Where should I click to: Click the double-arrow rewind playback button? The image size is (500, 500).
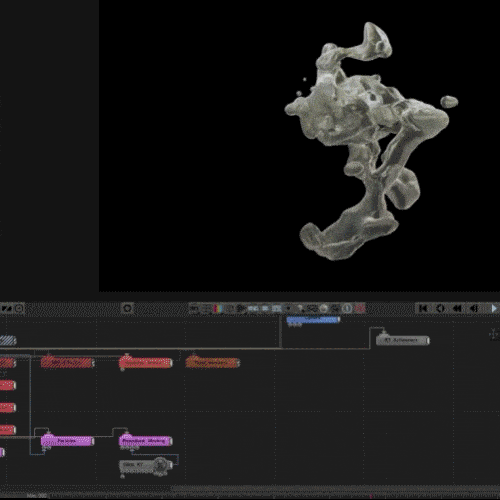point(457,308)
